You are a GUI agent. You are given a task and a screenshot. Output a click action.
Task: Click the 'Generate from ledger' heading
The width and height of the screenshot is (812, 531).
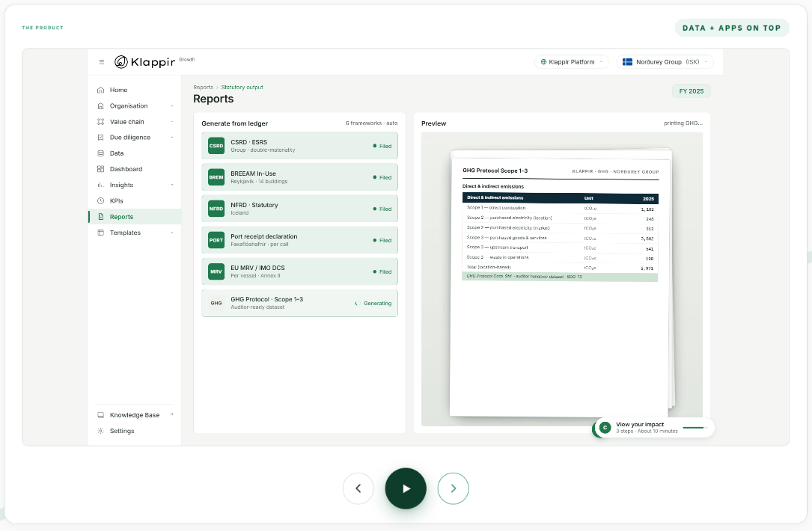[234, 123]
